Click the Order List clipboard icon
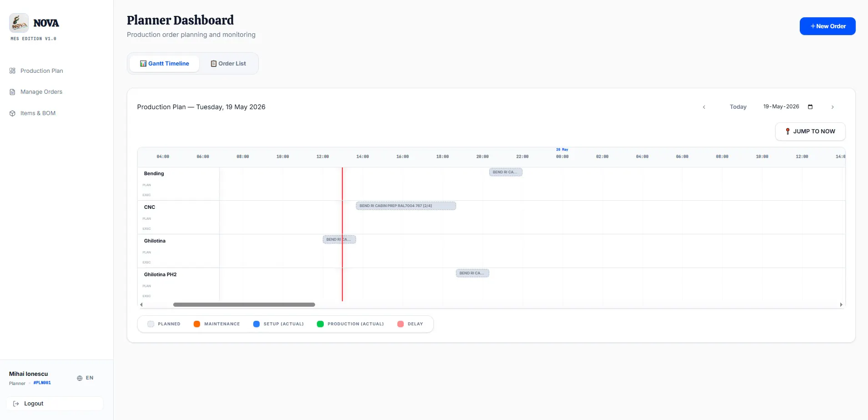This screenshot has width=868, height=420. pos(214,64)
